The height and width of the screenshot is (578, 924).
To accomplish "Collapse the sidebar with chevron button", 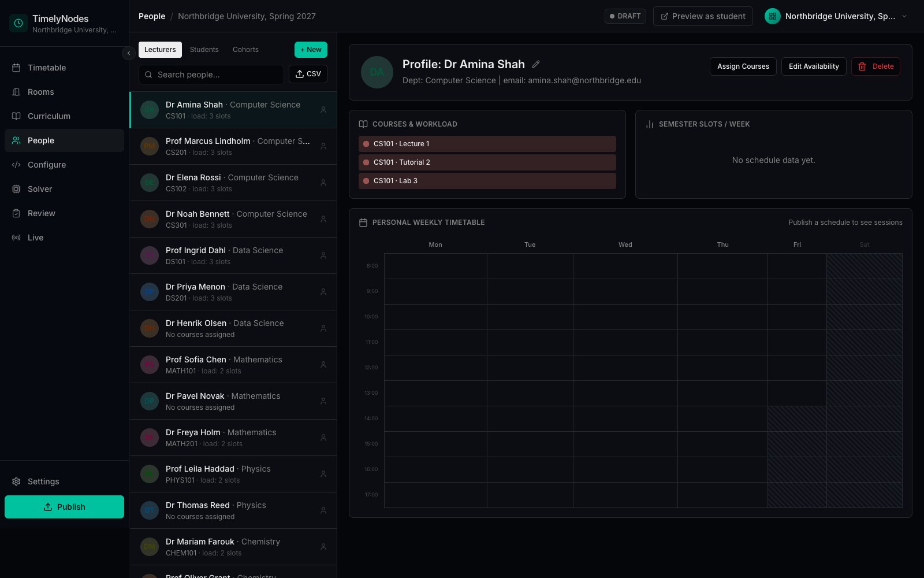I will (x=129, y=53).
